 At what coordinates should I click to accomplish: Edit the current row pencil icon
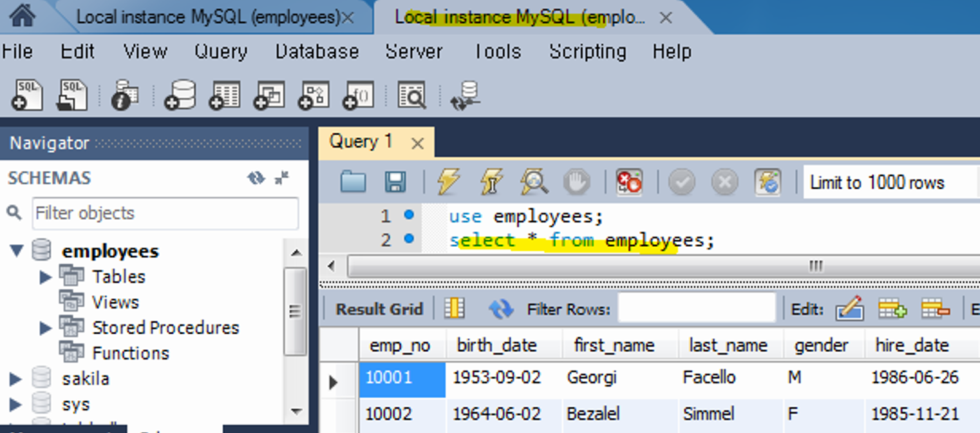point(849,309)
